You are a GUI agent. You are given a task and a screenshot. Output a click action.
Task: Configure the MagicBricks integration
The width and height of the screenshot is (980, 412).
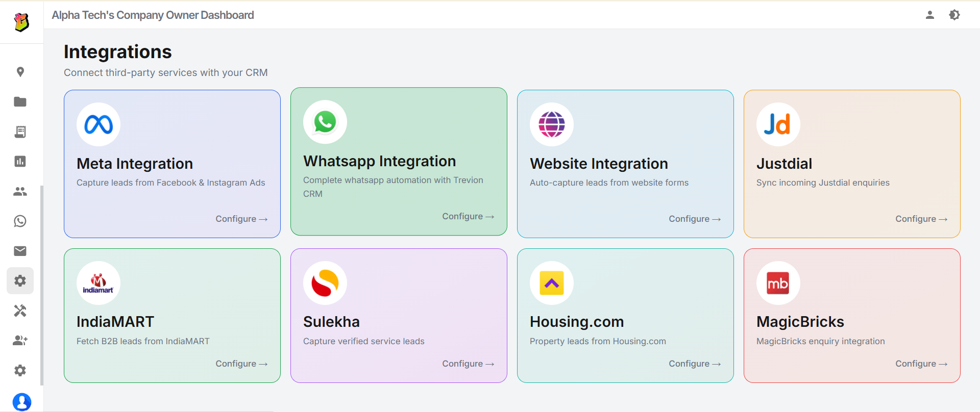click(921, 364)
